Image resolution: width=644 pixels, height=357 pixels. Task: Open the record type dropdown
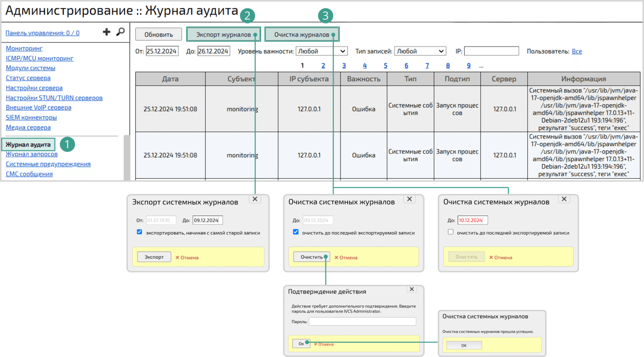420,51
